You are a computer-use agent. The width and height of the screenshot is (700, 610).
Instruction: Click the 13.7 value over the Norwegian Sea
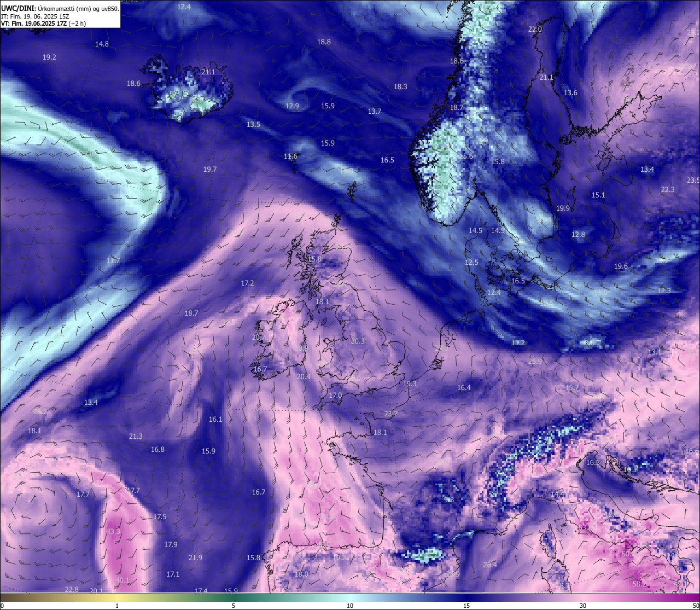point(374,111)
